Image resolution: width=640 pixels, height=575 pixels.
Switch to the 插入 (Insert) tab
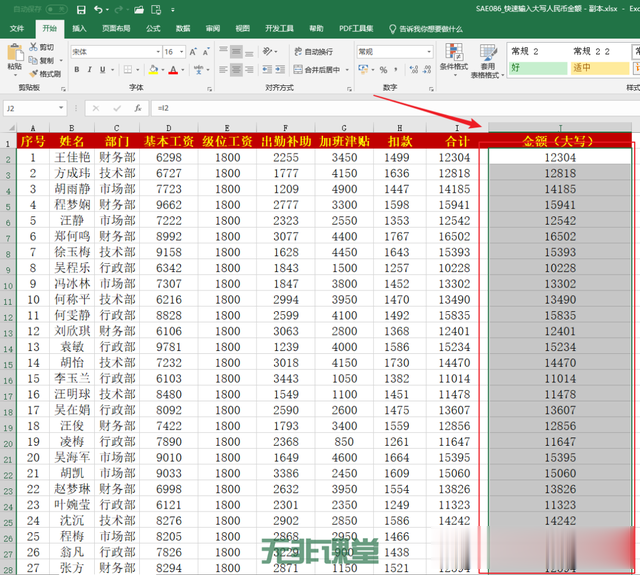[79, 29]
